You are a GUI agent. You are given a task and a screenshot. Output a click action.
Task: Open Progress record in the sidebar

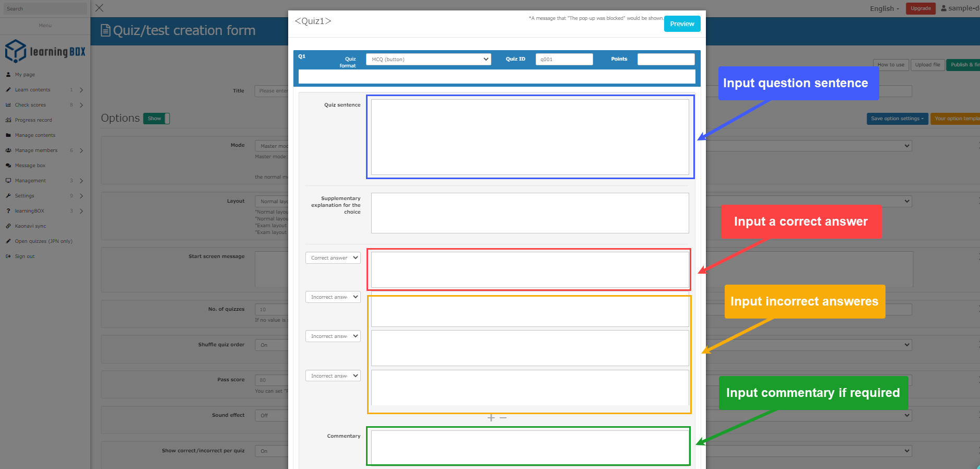(x=33, y=120)
